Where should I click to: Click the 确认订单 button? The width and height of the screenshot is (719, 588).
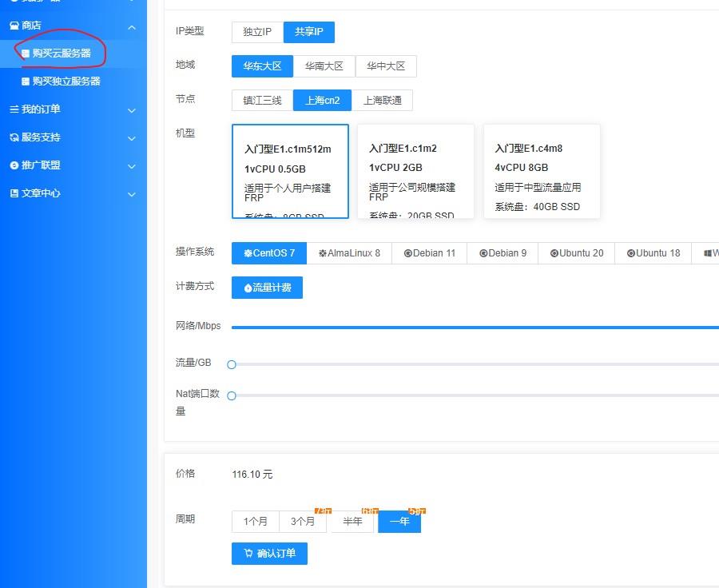click(x=269, y=554)
